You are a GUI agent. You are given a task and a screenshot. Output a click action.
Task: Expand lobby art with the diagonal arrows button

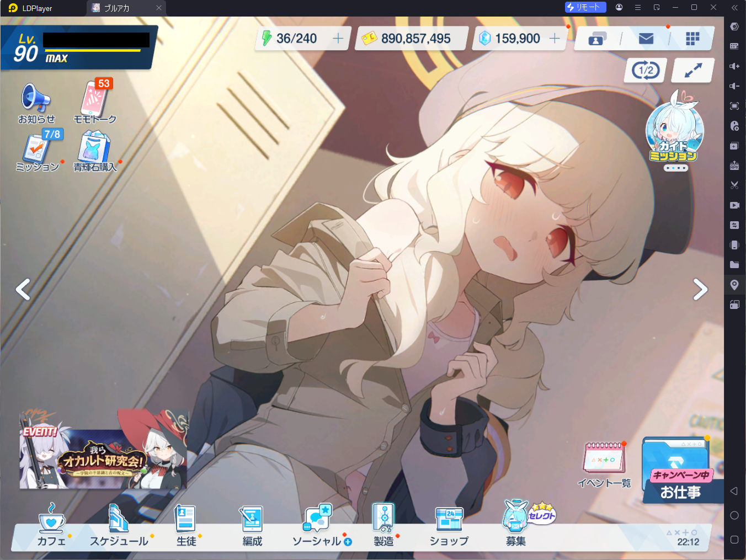(694, 70)
